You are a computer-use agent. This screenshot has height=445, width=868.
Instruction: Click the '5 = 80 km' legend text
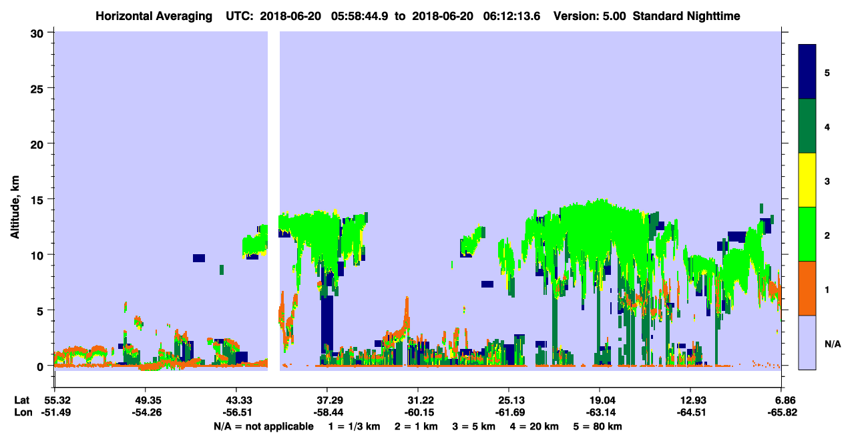click(598, 426)
